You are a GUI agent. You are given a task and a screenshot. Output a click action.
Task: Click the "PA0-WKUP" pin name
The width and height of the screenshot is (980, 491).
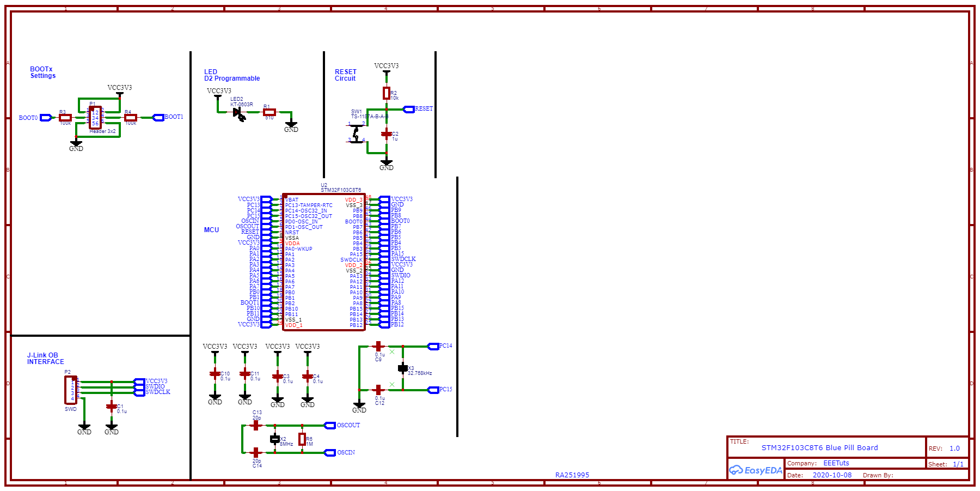[298, 249]
